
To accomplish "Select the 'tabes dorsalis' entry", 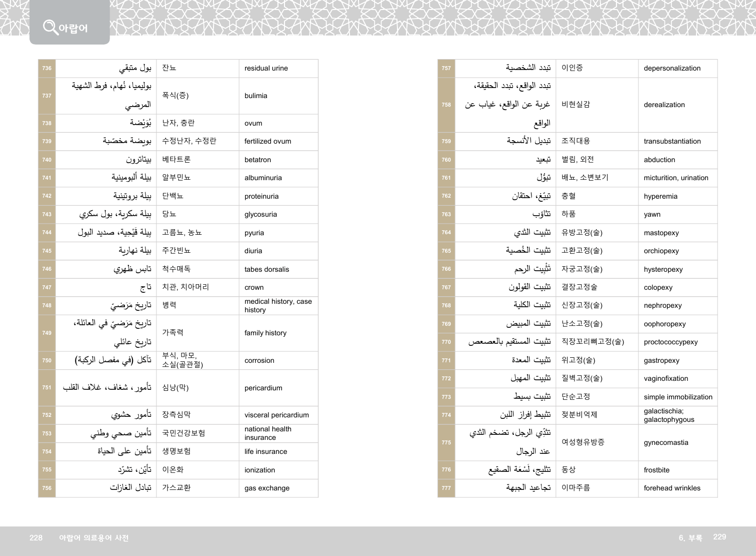I will (x=266, y=269).
